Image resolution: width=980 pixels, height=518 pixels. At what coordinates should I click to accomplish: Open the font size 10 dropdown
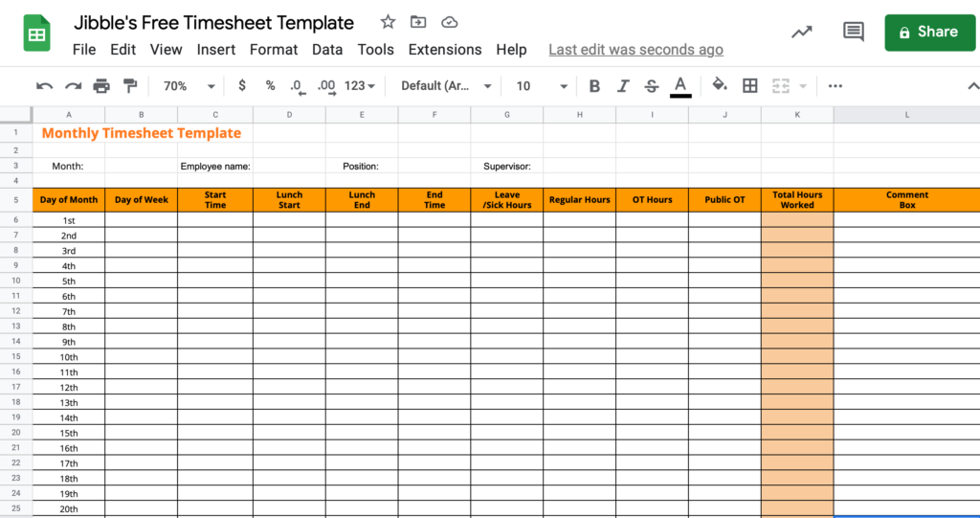coord(542,86)
